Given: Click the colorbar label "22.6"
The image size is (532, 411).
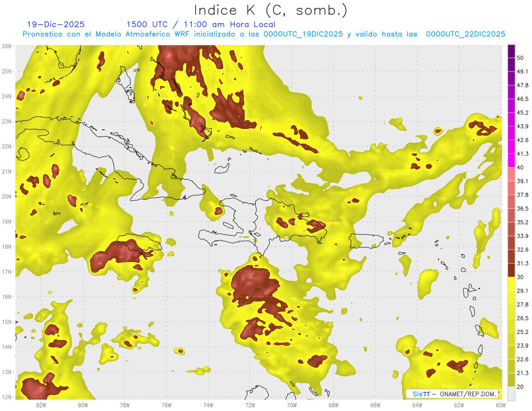Looking at the screenshot, I should click(x=523, y=360).
